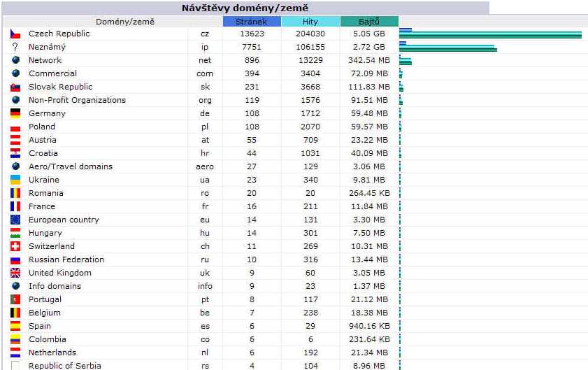Click the Hity column header
588x370 pixels.
(310, 22)
